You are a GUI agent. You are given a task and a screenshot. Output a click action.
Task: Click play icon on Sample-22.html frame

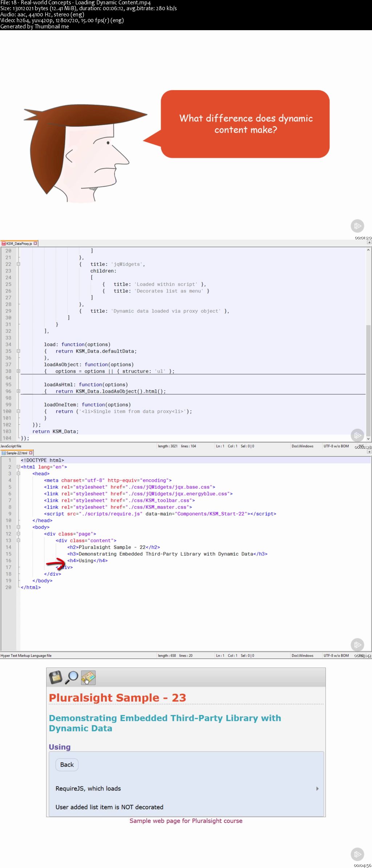pyautogui.click(x=357, y=644)
